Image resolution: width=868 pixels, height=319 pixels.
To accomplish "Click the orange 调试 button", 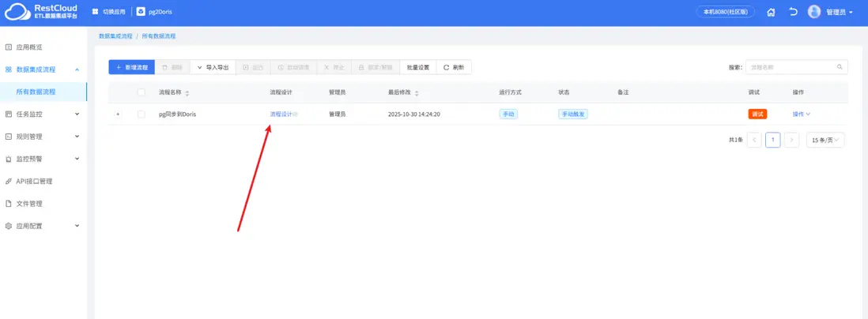I will tap(757, 114).
